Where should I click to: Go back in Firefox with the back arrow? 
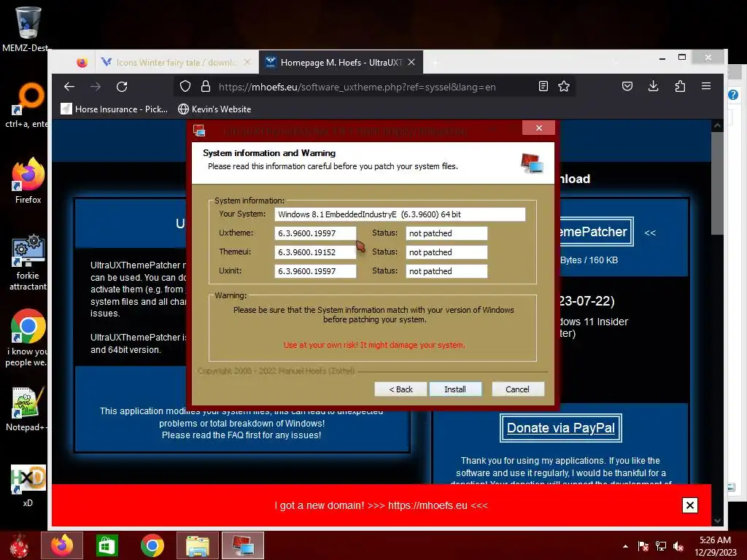point(69,86)
